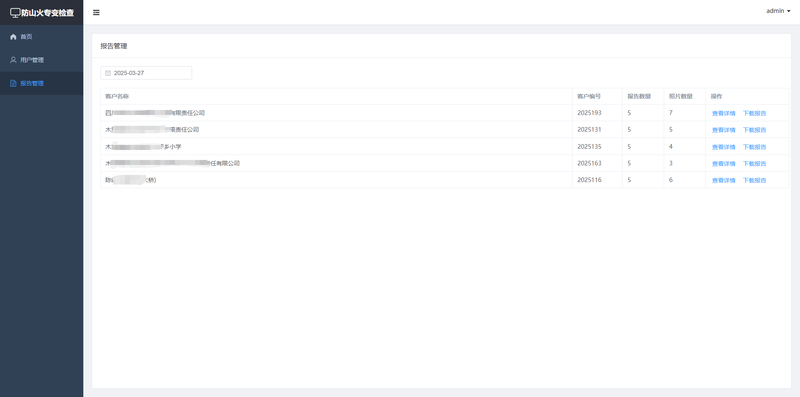Click the user icon beside 用户管理

click(x=13, y=60)
